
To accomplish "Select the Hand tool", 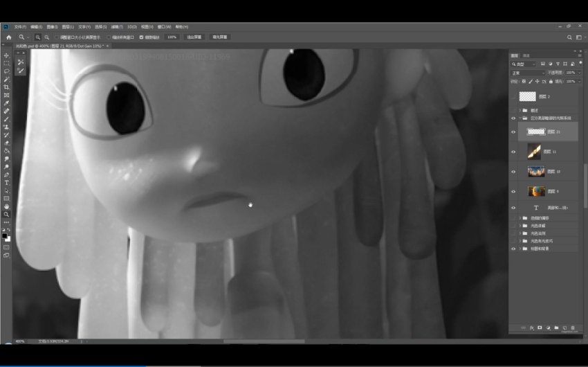I will [x=6, y=206].
